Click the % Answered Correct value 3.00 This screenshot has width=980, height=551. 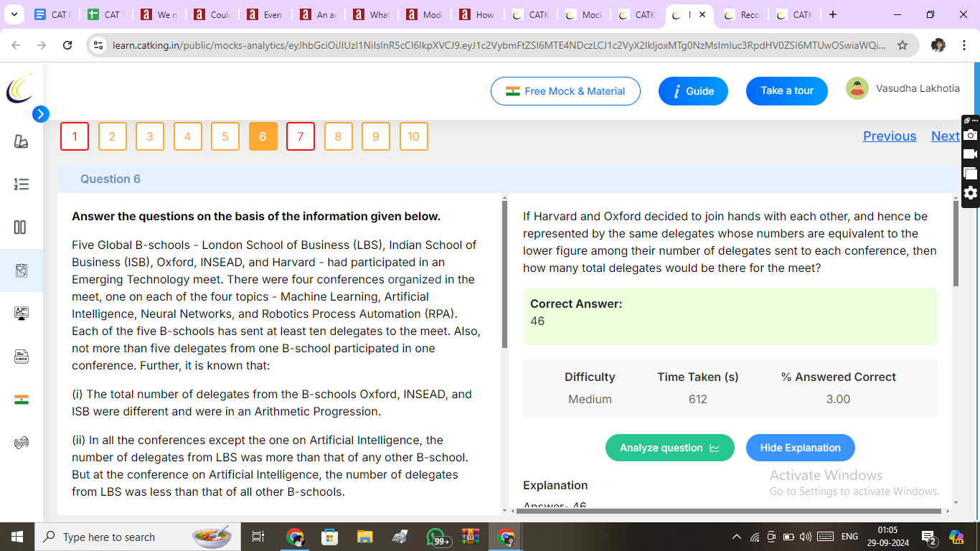(839, 399)
